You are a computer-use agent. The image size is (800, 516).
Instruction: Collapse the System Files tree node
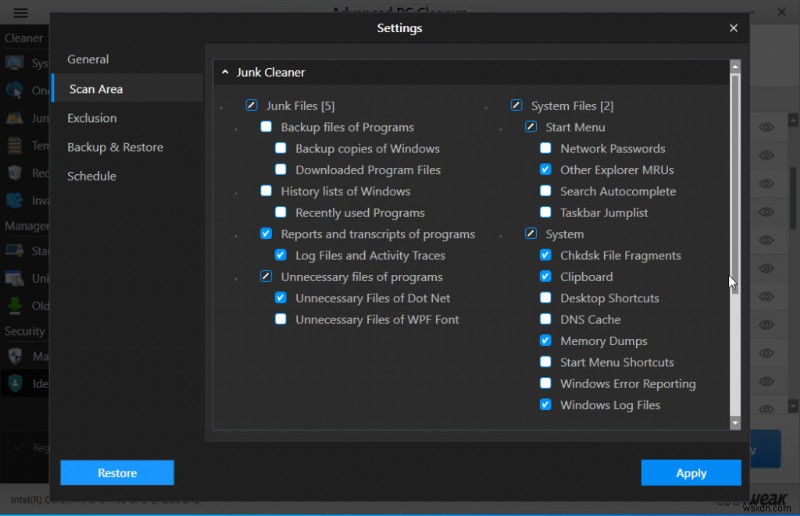[486, 108]
